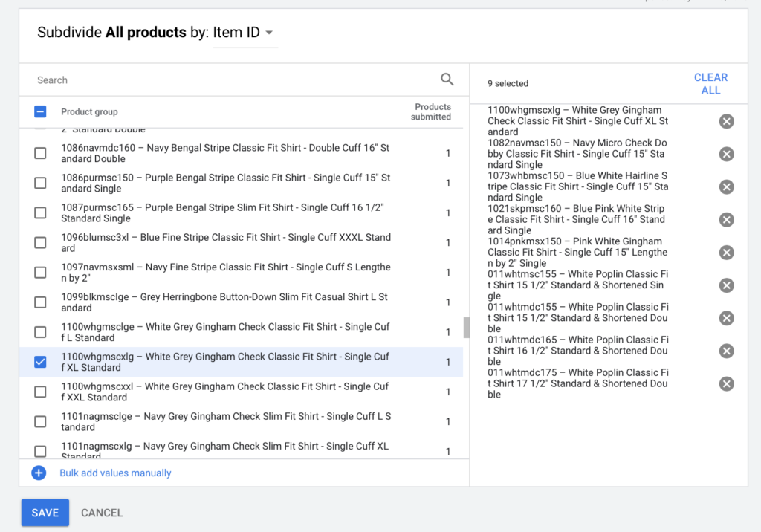Remove 1021skpmsc160 Blue Pink White Stripe selection

[726, 219]
